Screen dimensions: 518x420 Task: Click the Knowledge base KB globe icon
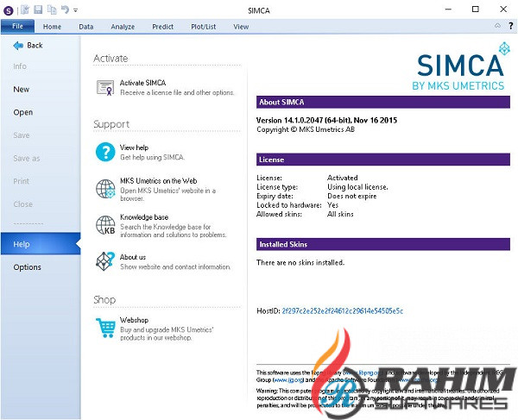click(105, 225)
